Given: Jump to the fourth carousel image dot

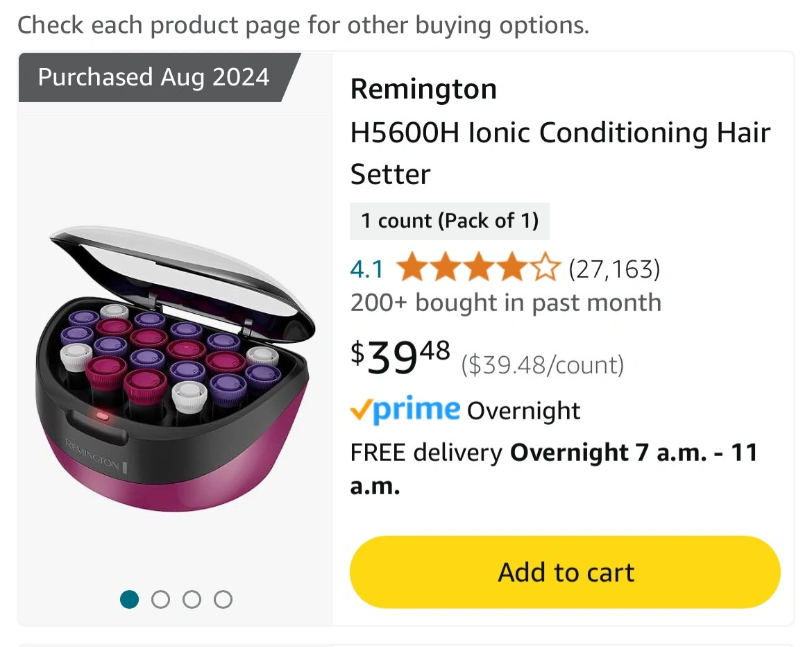Looking at the screenshot, I should pyautogui.click(x=223, y=599).
